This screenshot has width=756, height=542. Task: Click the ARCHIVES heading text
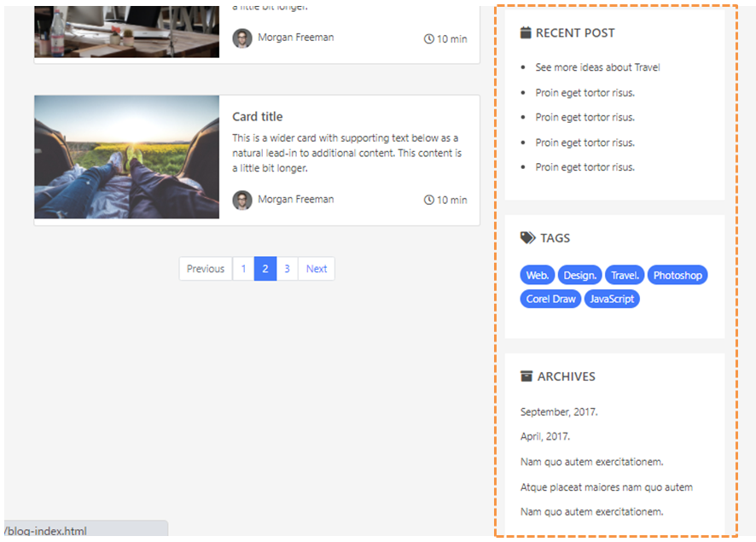567,376
